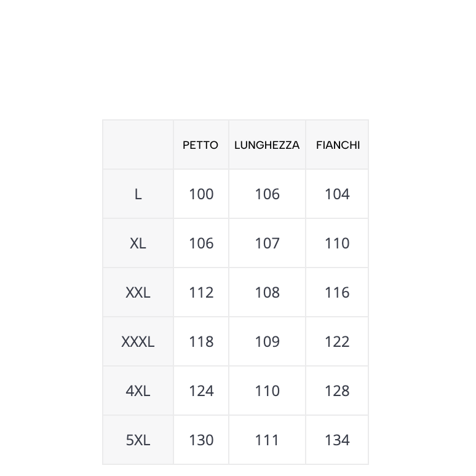The width and height of the screenshot is (476, 476).
Task: Click the XXL fianchi value 116
Action: [337, 292]
